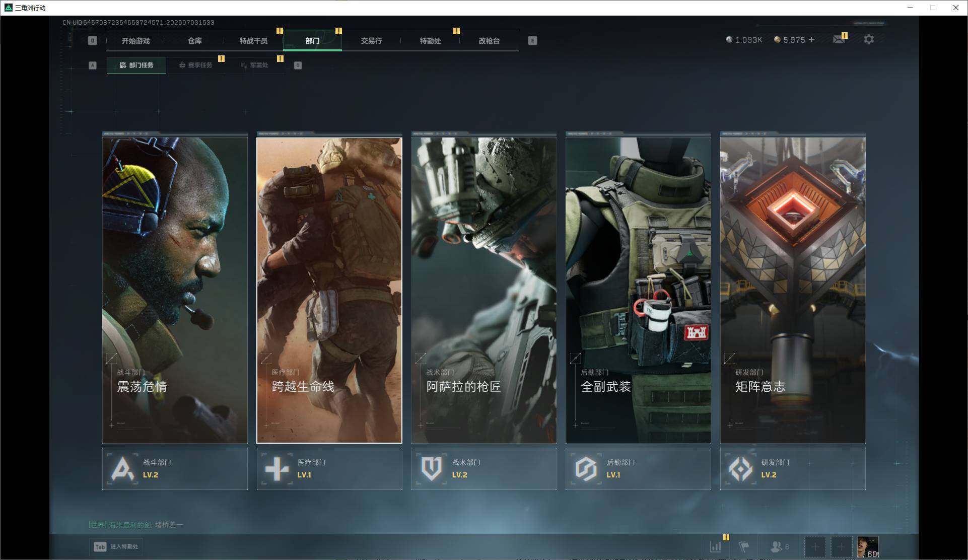Click the E key next-tab icon
The width and height of the screenshot is (968, 560).
coord(532,41)
